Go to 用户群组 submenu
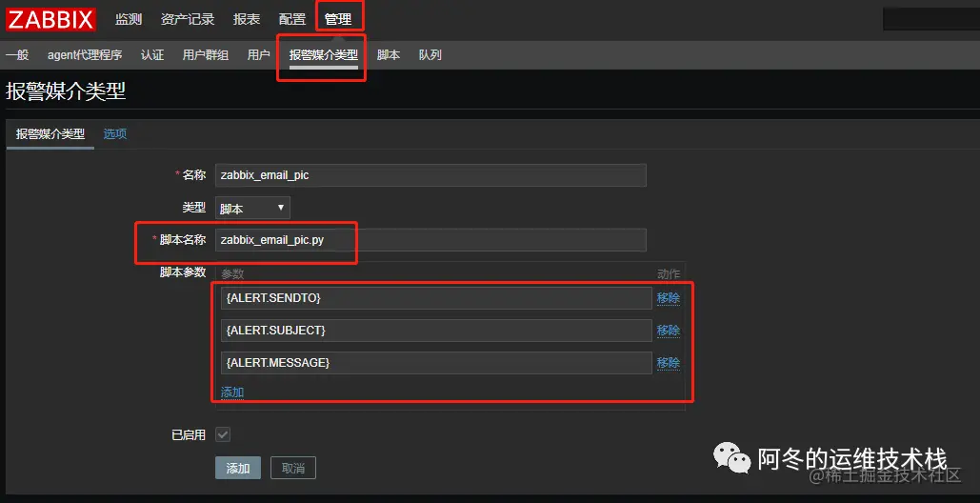This screenshot has height=503, width=980. tap(206, 55)
